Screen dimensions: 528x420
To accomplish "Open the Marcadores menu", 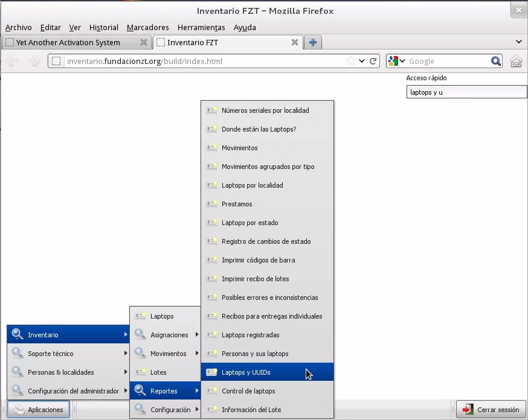I will (x=147, y=27).
